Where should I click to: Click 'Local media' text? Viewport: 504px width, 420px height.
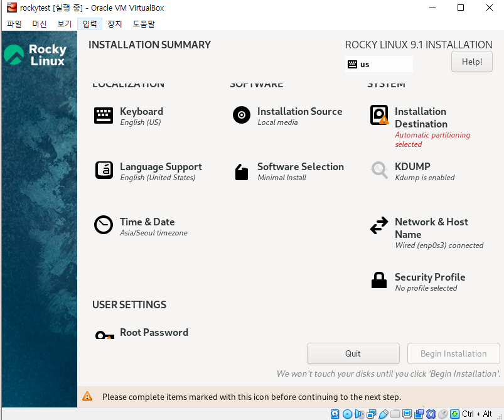coord(277,122)
